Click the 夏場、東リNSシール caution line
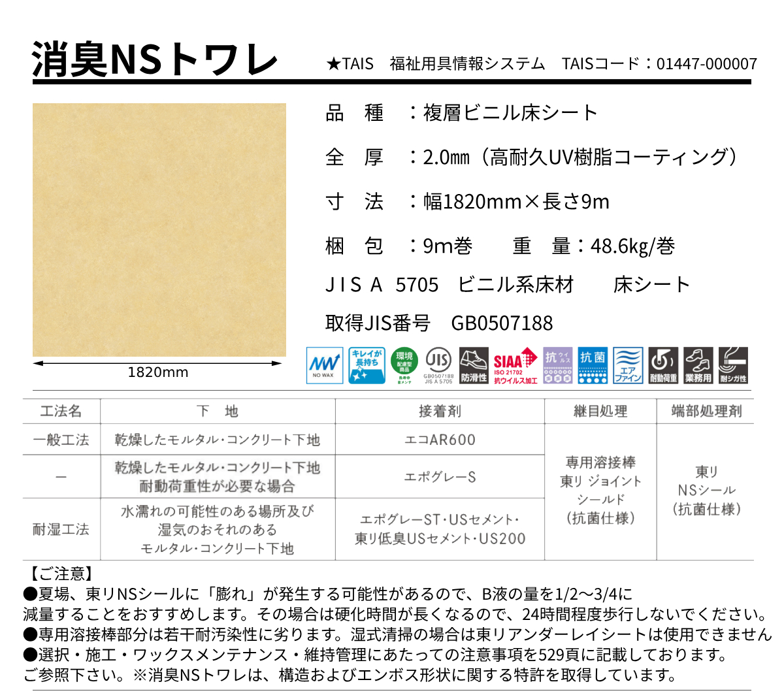Screen dimensions: 784x699 coord(328,594)
